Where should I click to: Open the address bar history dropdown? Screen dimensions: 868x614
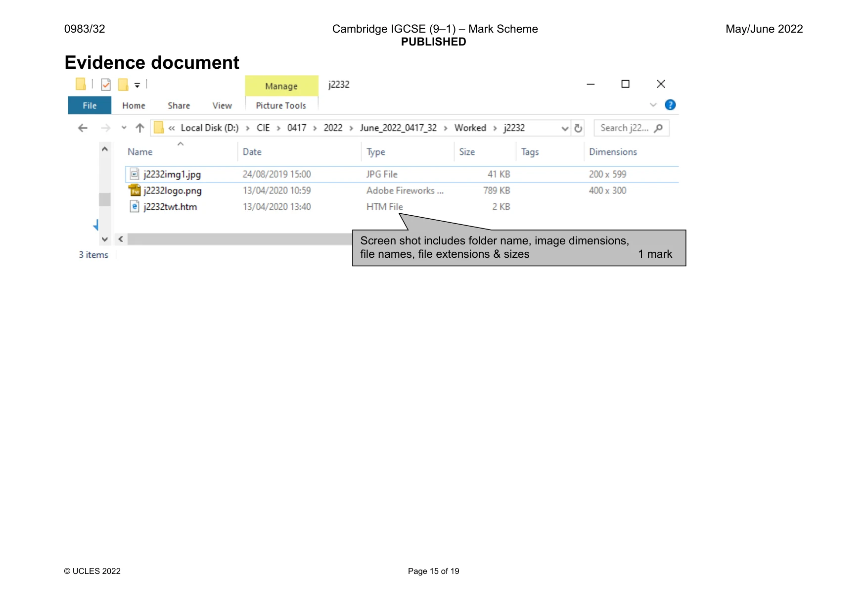565,129
